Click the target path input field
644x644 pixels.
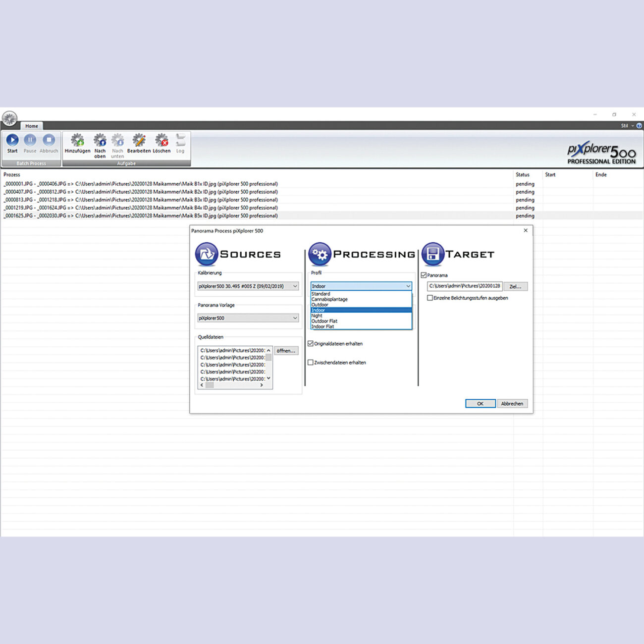point(464,286)
